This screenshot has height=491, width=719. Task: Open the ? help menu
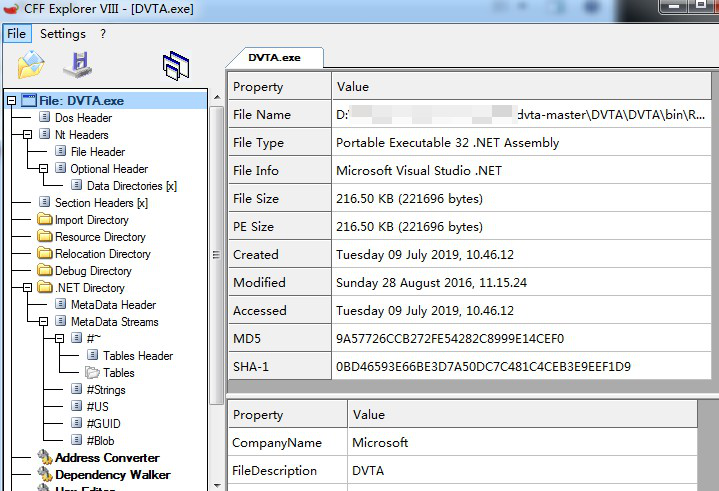point(103,33)
